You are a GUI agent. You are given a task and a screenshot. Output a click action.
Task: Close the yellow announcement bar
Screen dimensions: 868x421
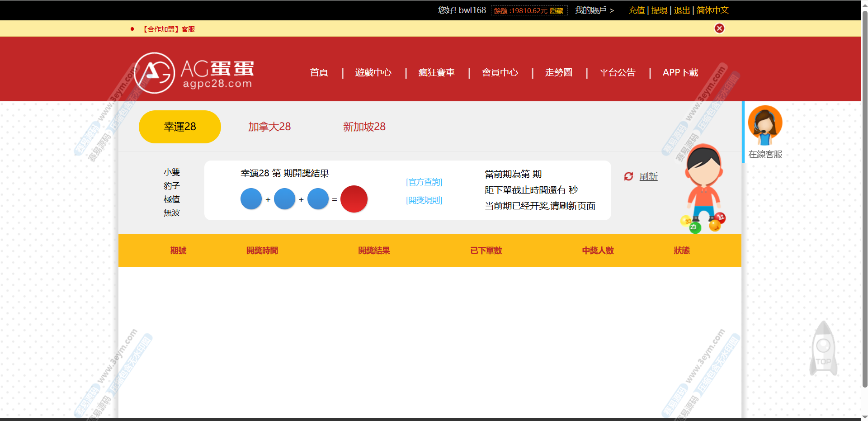719,28
